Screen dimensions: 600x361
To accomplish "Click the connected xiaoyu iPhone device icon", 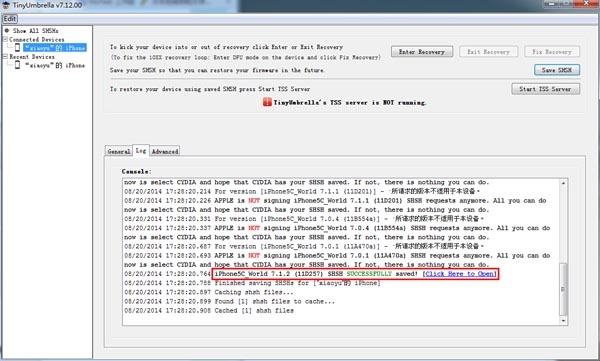I will pyautogui.click(x=17, y=47).
